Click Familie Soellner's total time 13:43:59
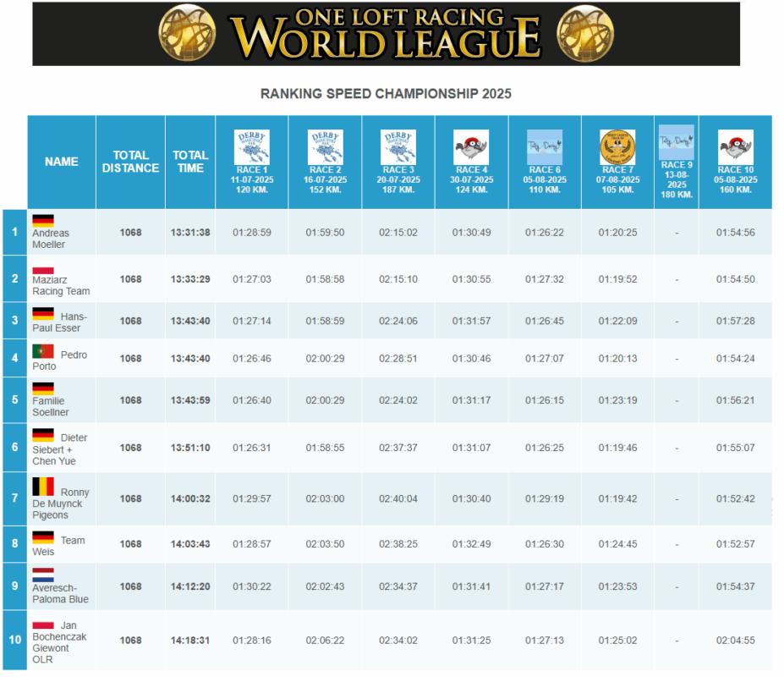 [x=190, y=400]
